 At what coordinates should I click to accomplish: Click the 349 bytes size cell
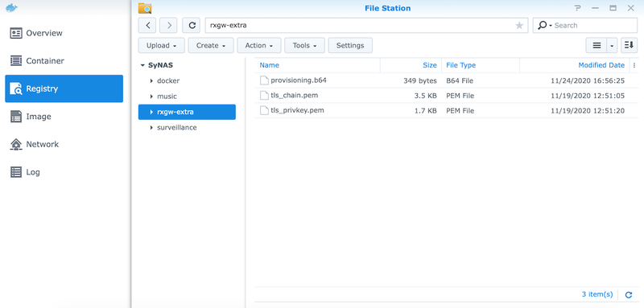coord(419,80)
